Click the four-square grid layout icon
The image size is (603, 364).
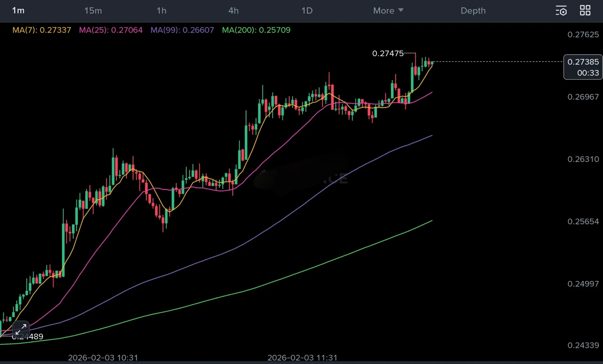[585, 11]
